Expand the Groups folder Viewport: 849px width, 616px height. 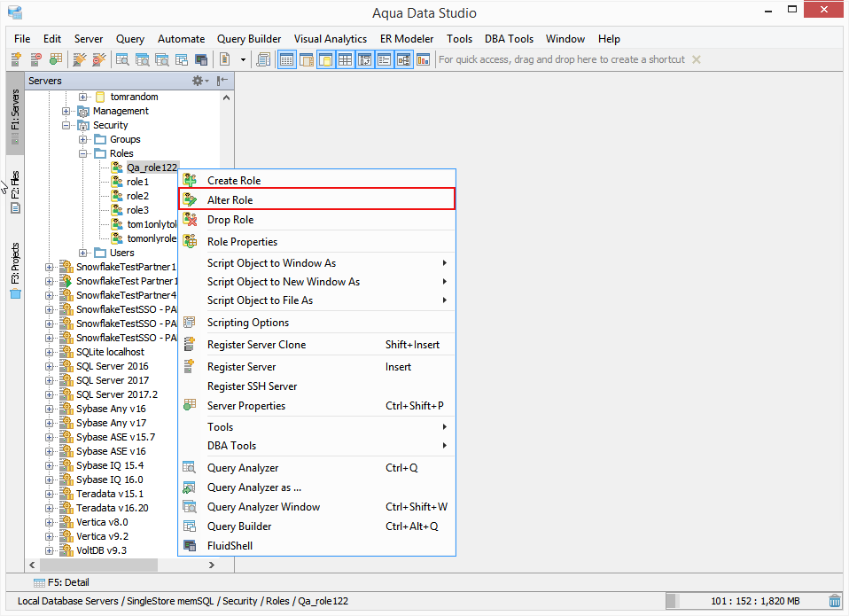(82, 139)
